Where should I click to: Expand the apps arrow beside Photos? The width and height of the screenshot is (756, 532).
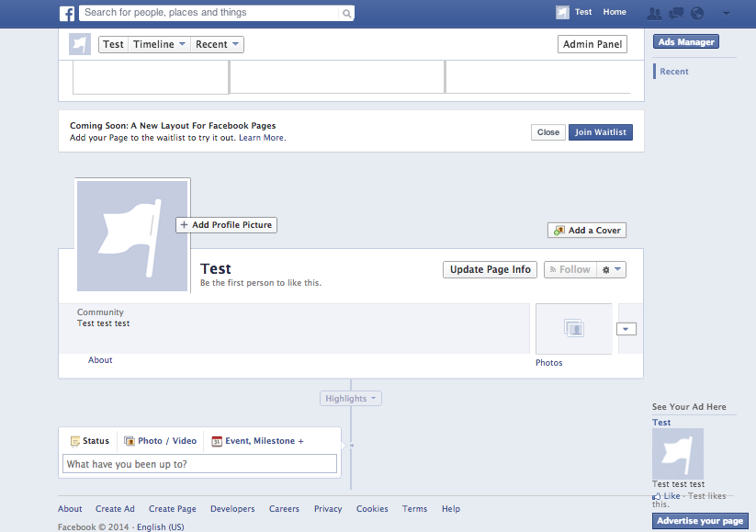(x=626, y=329)
